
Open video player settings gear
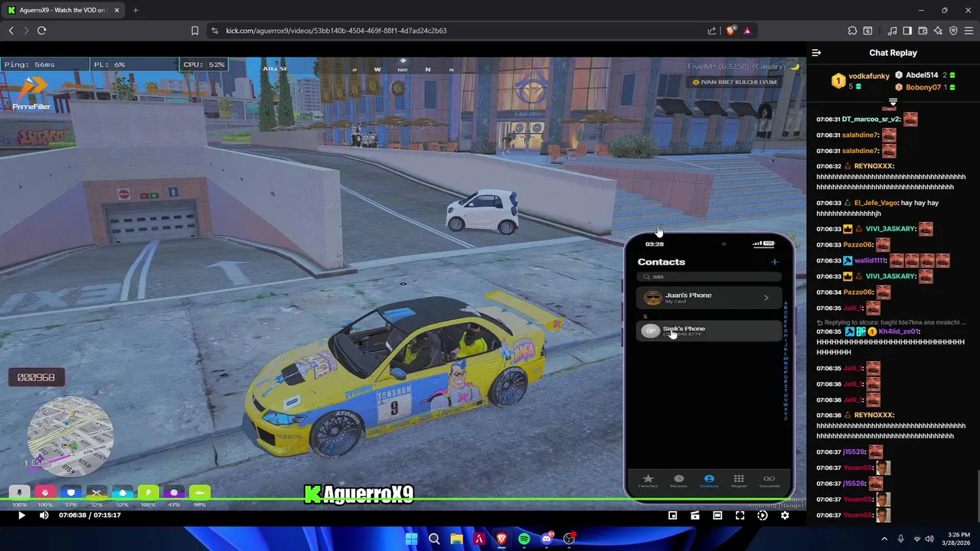785,516
